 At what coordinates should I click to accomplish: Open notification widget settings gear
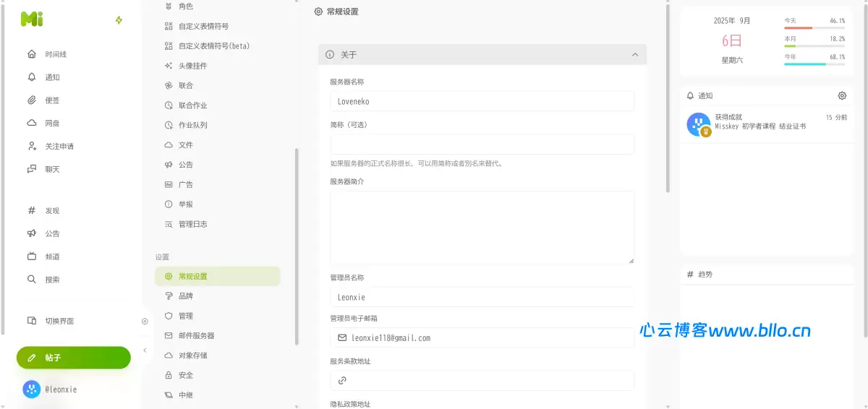[x=842, y=95]
